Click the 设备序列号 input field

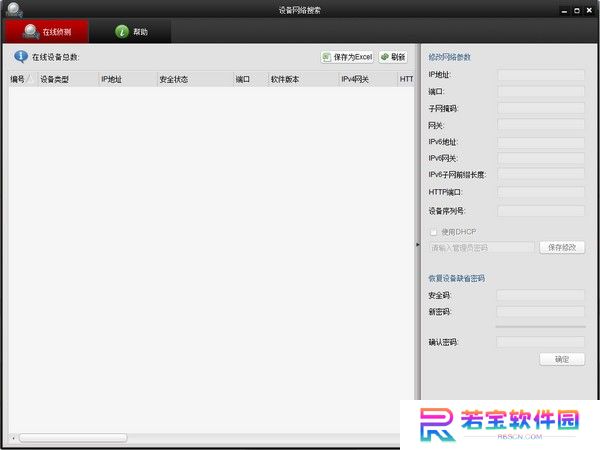[x=541, y=211]
